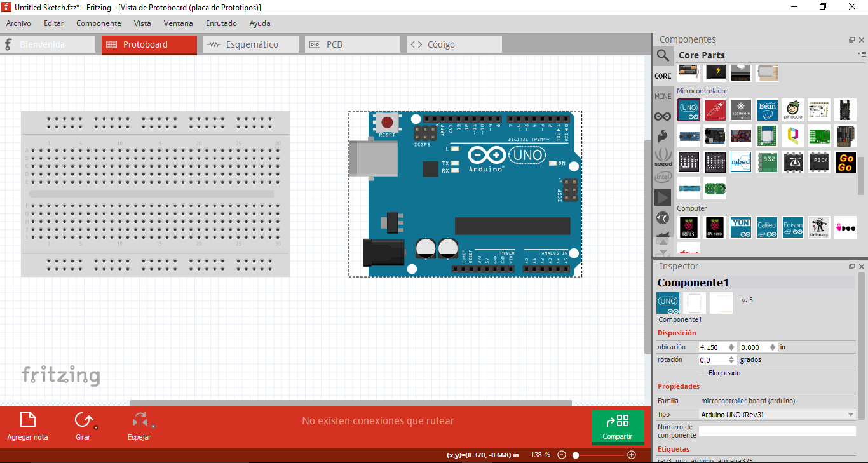Undock the Componentes panel

tap(852, 40)
